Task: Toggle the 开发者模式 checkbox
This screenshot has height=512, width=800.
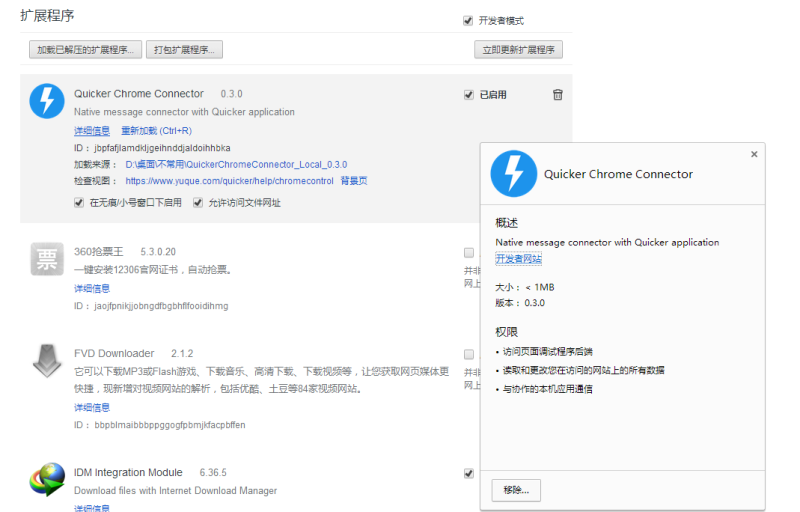Action: pyautogui.click(x=468, y=21)
